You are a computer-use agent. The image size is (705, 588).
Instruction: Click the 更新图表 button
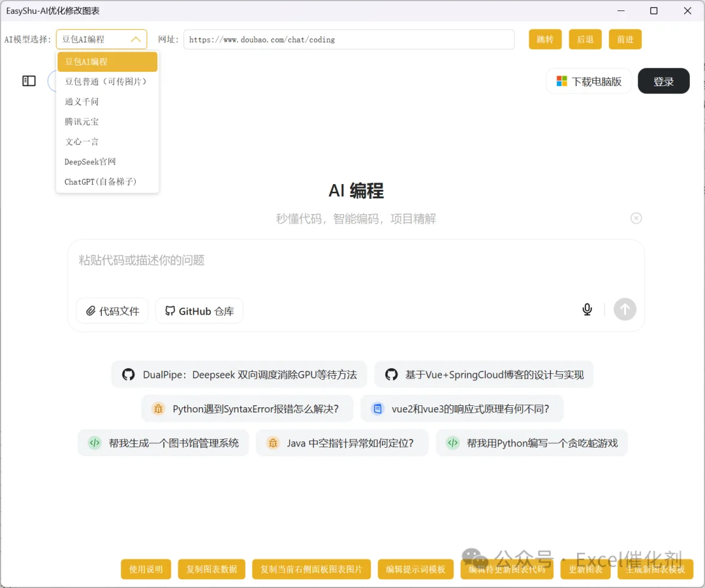(x=586, y=569)
